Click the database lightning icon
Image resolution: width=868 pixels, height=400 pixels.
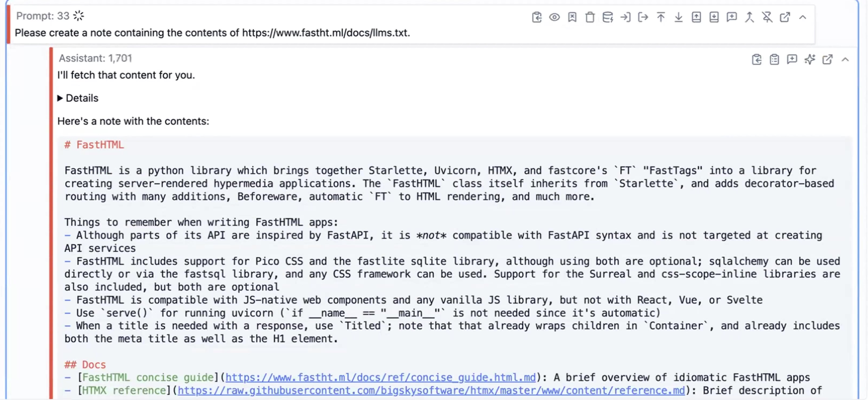[x=607, y=17]
